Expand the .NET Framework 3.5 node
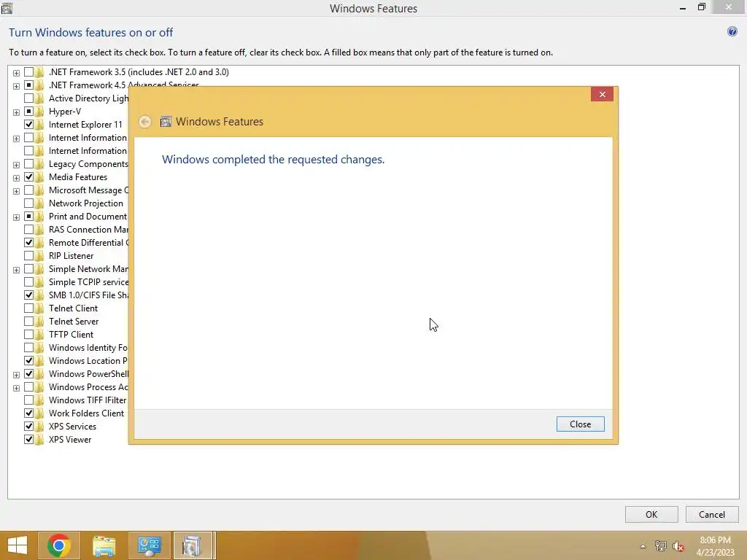Screen dimensions: 747x560 click(x=16, y=73)
